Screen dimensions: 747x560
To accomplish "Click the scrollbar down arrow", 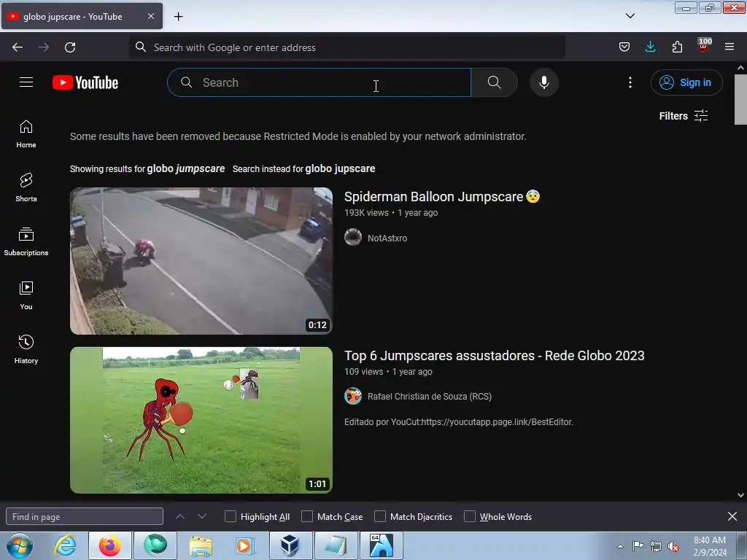I will point(740,495).
